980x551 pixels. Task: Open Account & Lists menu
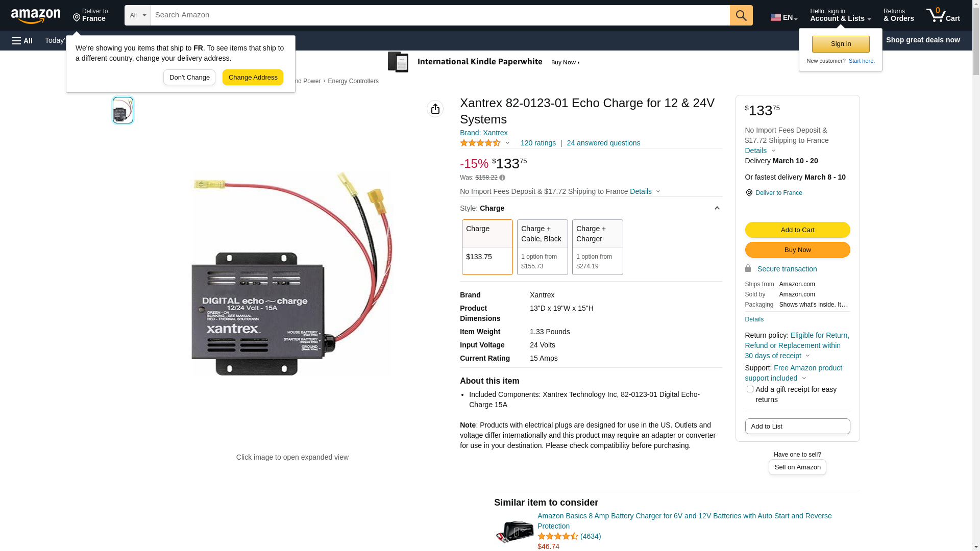(840, 15)
